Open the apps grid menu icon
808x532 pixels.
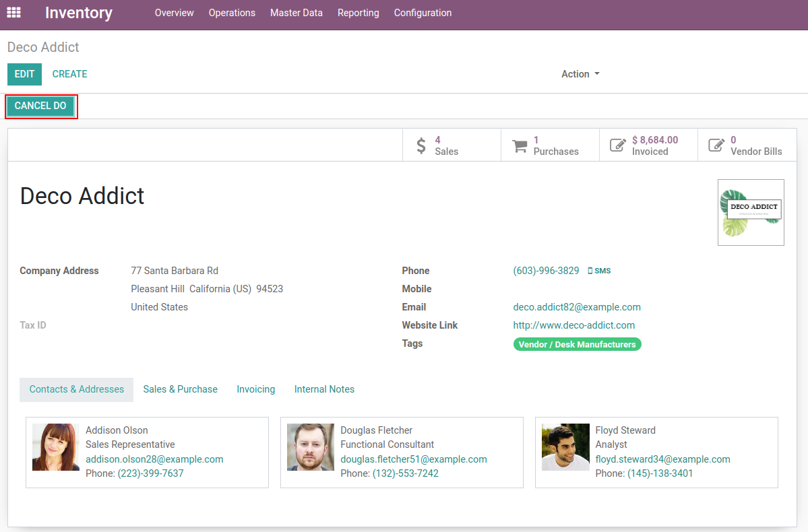pos(13,13)
